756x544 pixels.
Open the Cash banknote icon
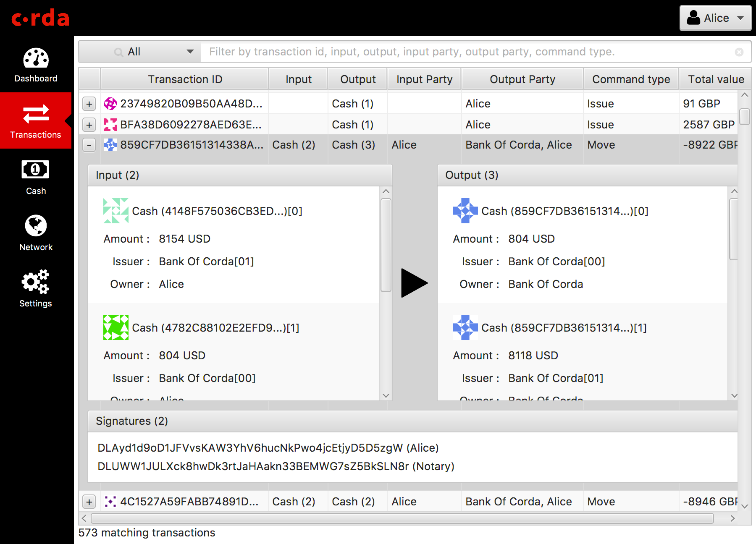[x=35, y=170]
